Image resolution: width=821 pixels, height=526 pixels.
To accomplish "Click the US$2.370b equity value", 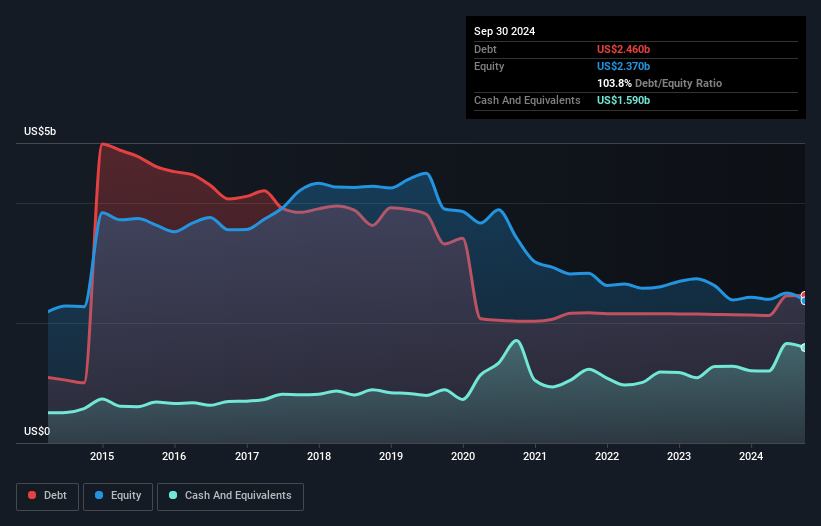I will 623,66.
